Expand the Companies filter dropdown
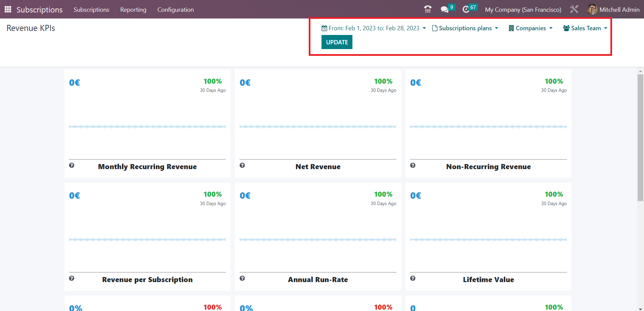Viewport: 644px width, 311px height. [531, 28]
